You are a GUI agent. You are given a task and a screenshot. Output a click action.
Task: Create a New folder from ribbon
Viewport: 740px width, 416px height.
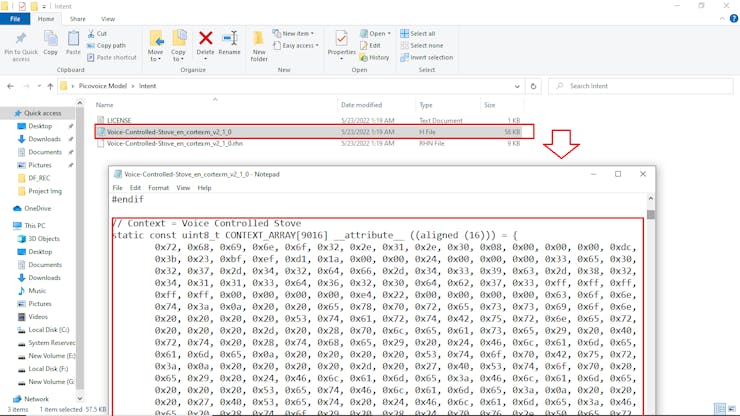click(x=259, y=42)
